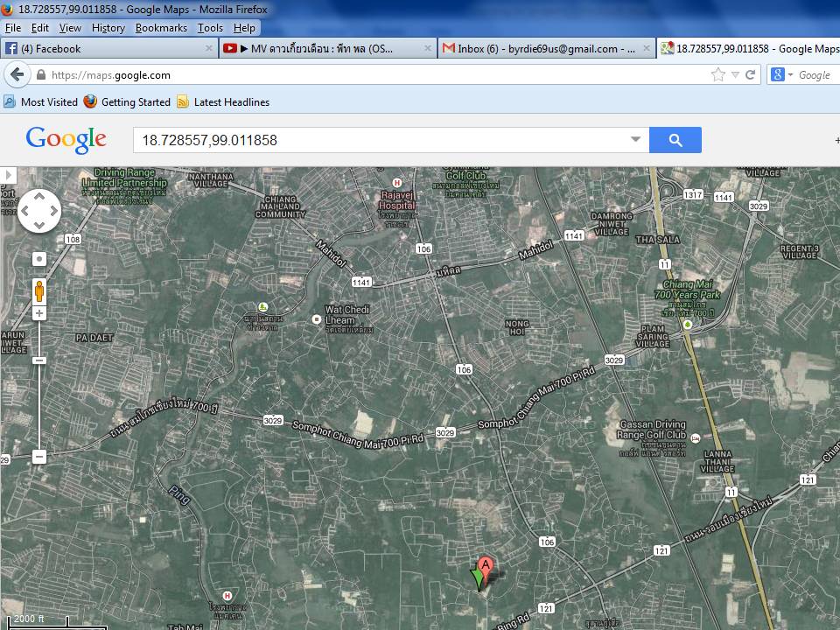Open the Latest Headlines feed bookmark

pos(223,101)
